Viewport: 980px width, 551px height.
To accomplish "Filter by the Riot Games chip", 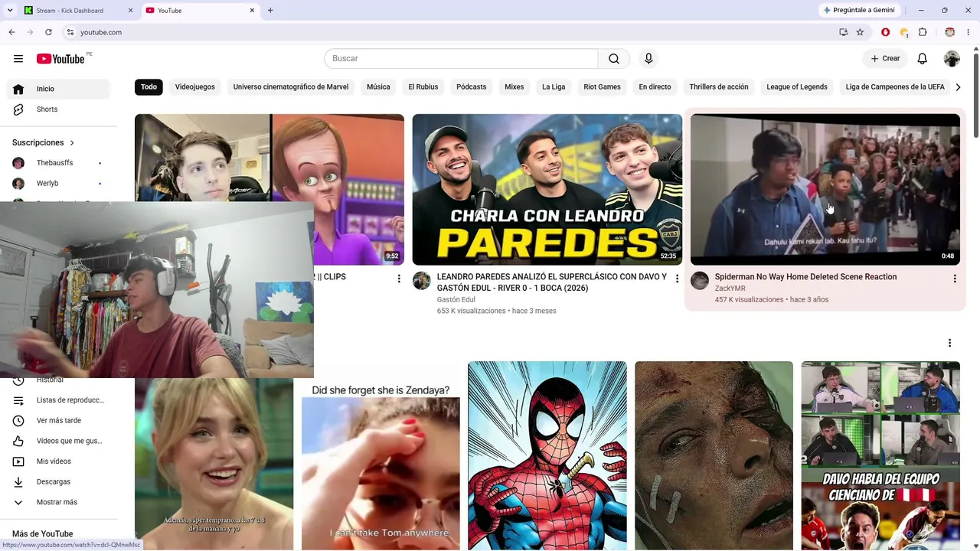I will point(603,87).
